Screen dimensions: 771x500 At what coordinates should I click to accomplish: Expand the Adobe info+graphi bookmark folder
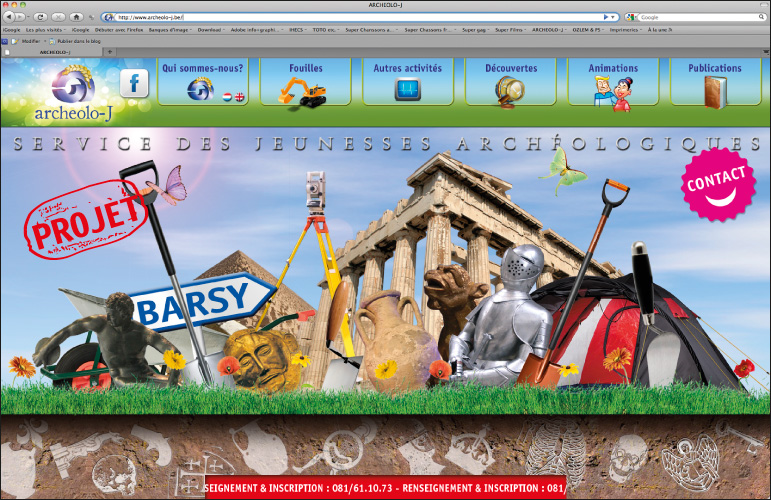(257, 30)
